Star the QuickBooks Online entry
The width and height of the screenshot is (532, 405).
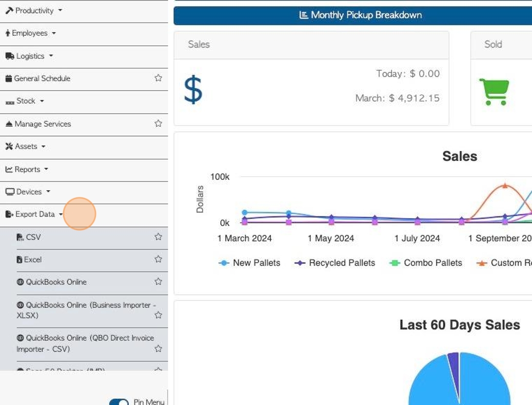158,281
